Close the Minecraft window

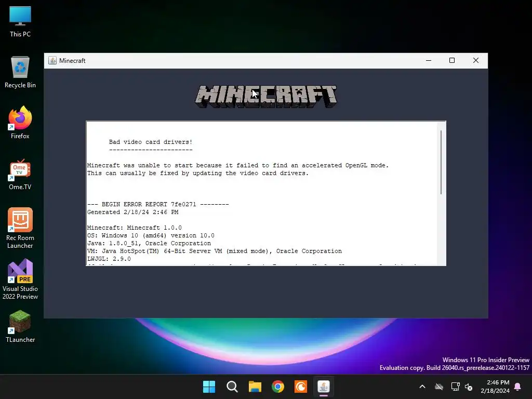click(476, 60)
